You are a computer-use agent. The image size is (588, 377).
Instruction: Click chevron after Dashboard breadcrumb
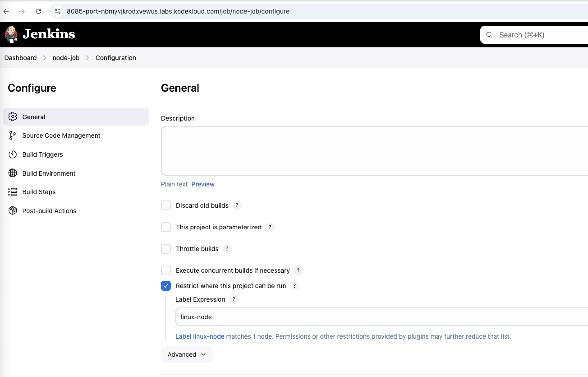coord(44,58)
